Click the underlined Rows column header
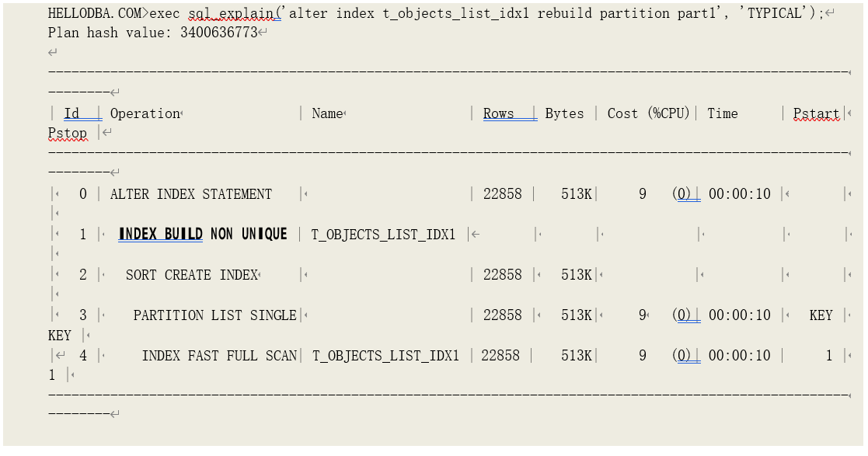868x456 pixels. (x=498, y=113)
